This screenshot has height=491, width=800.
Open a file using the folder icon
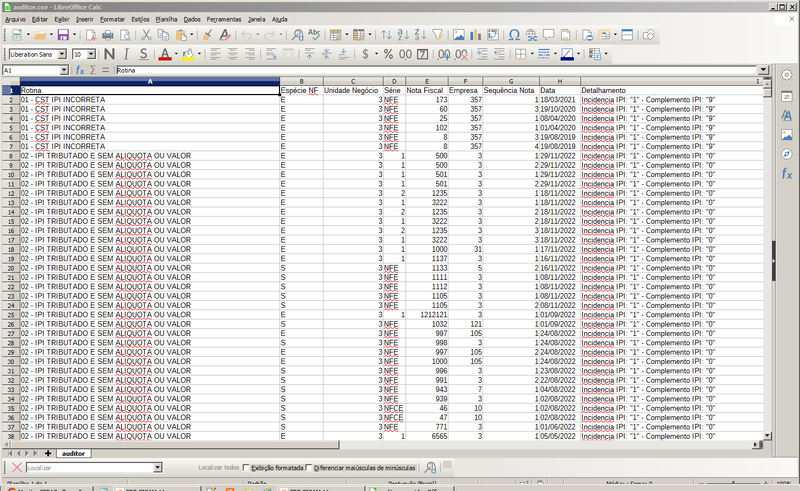pyautogui.click(x=40, y=35)
